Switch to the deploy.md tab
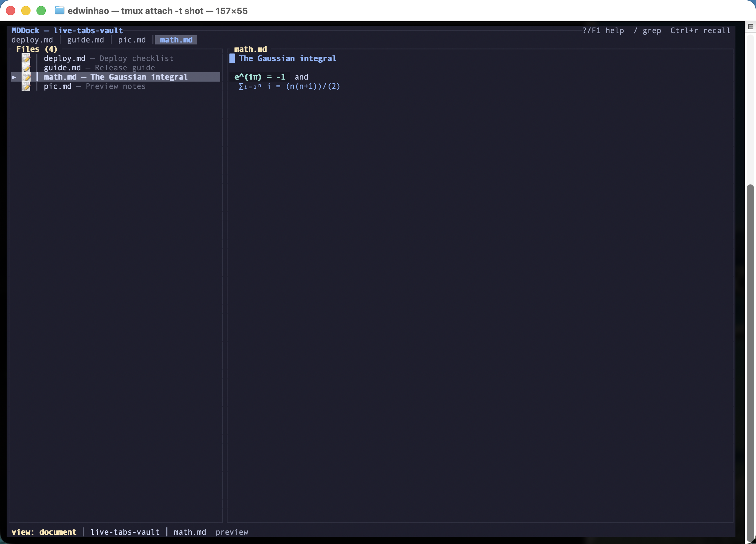Viewport: 756px width, 544px height. (x=32, y=40)
